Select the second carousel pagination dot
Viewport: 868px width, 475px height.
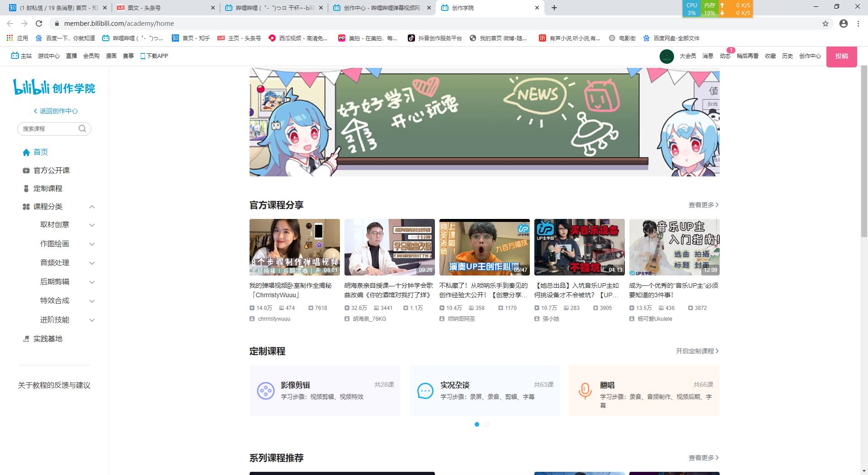pos(487,424)
